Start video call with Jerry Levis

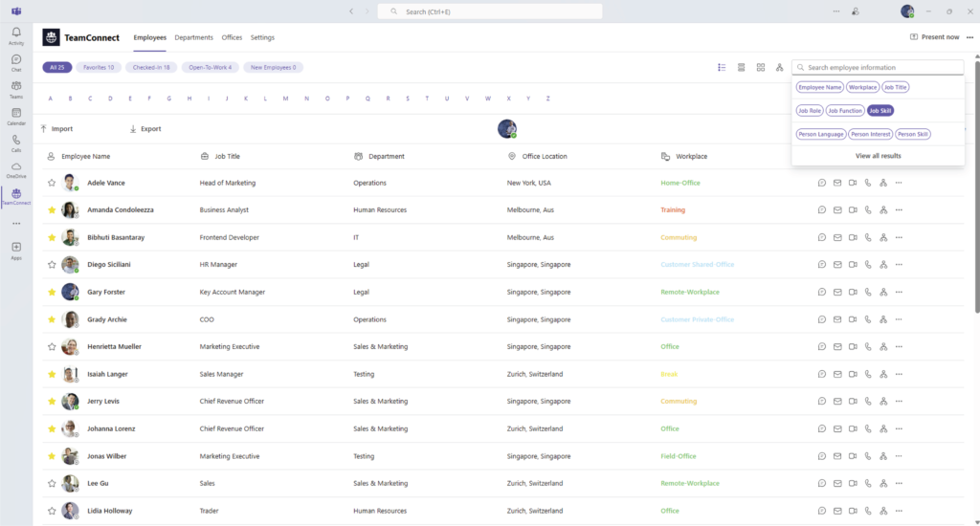point(853,401)
